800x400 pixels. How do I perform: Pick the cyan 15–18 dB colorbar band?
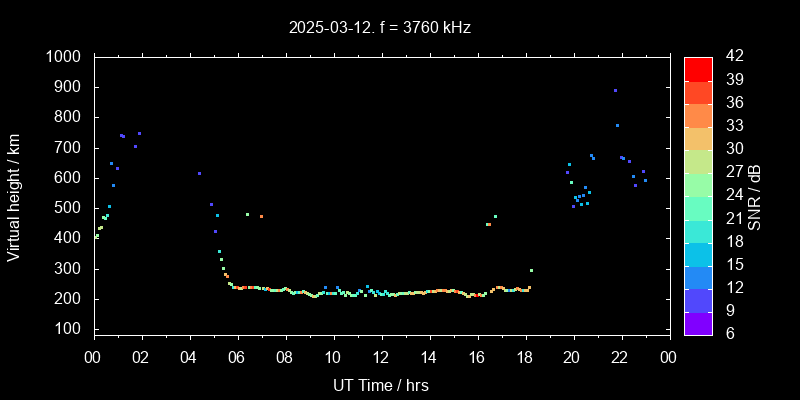[x=698, y=254]
